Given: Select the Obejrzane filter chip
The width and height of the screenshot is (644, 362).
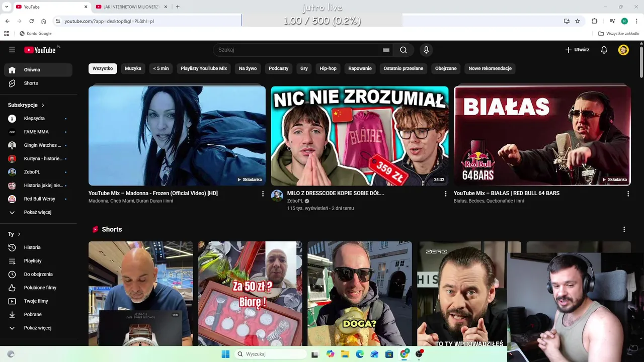Looking at the screenshot, I should pos(446,68).
